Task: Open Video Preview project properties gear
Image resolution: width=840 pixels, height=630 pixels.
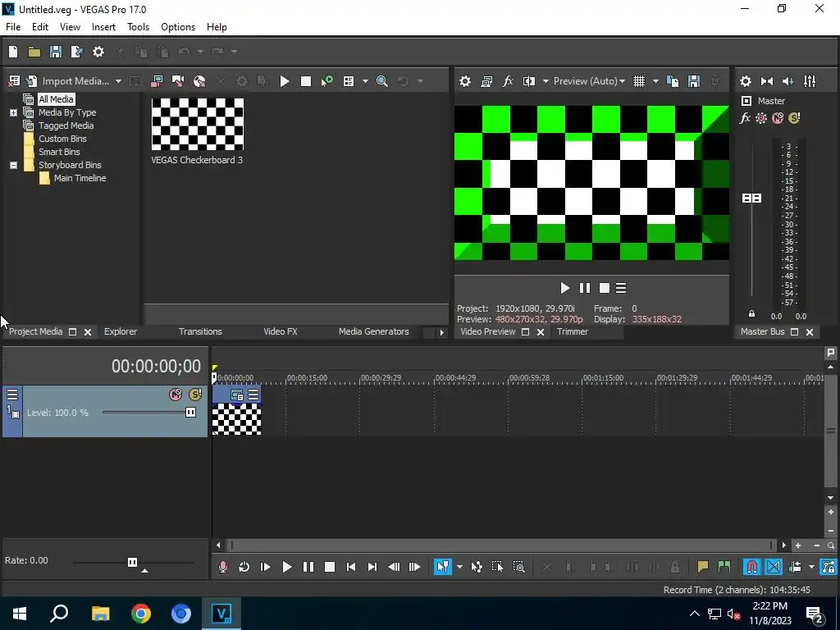Action: (x=465, y=81)
